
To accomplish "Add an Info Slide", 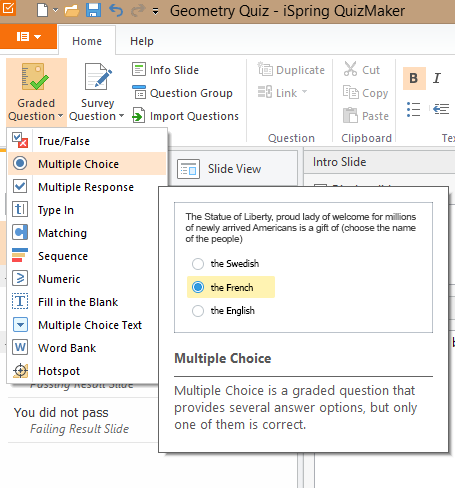I will 165,70.
